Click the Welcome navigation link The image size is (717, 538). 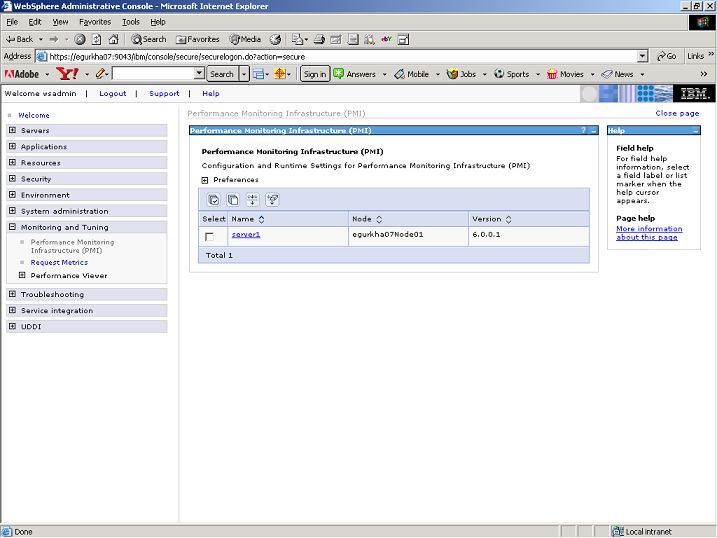coord(34,115)
